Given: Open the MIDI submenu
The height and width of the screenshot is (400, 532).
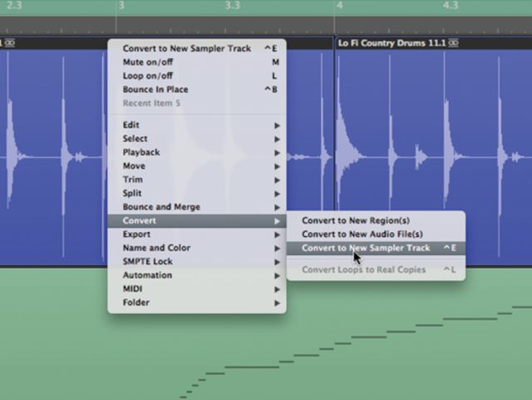Looking at the screenshot, I should [197, 289].
